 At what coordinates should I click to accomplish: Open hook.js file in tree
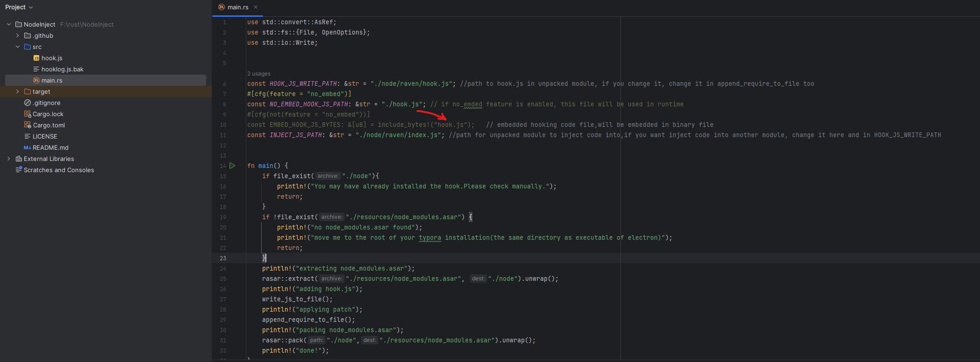click(52, 58)
